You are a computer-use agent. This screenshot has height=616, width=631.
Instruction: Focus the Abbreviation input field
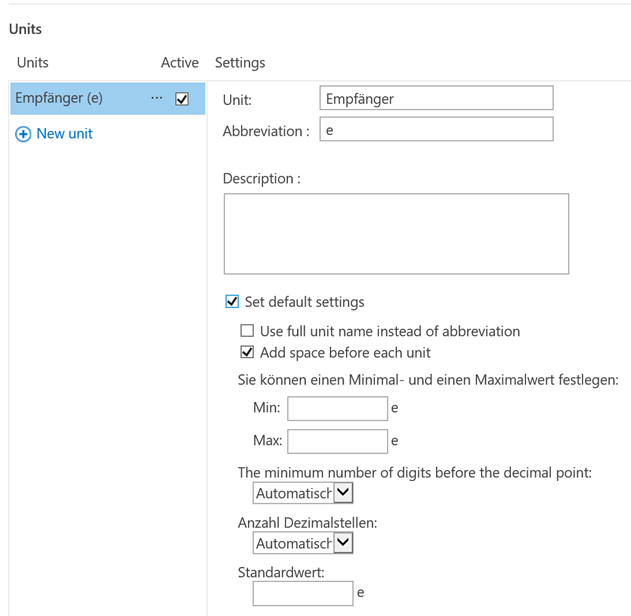click(437, 129)
